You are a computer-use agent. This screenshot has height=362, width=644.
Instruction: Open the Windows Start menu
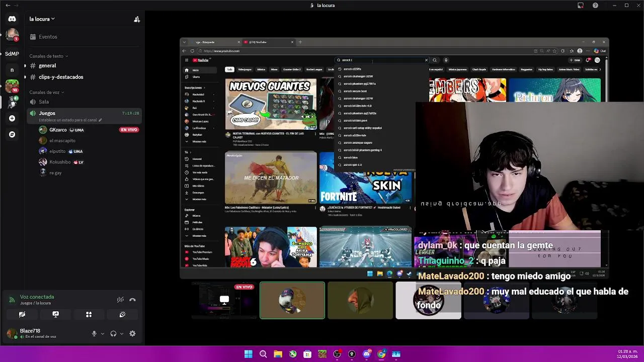click(x=249, y=354)
